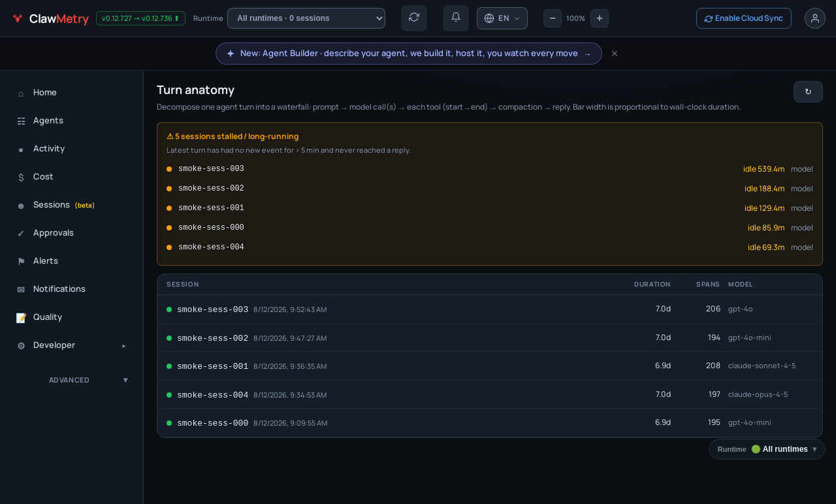
Task: Click the 100% zoom level value
Action: [575, 18]
